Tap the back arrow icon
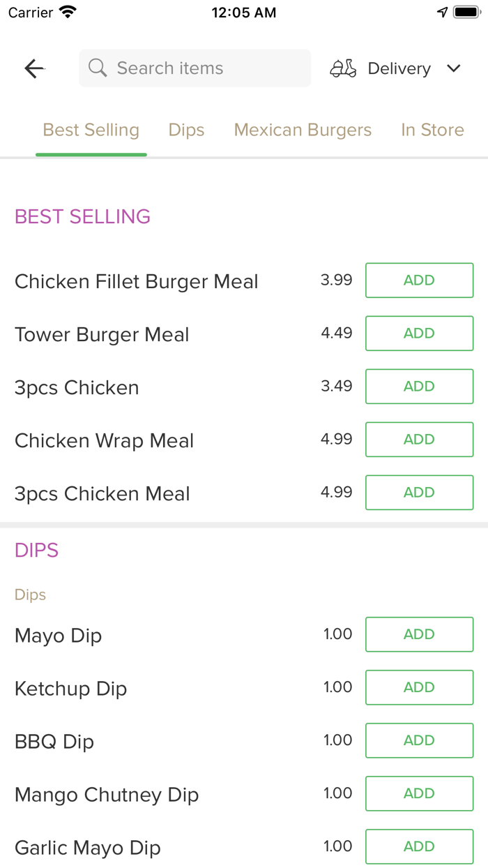488x868 pixels. pyautogui.click(x=34, y=68)
